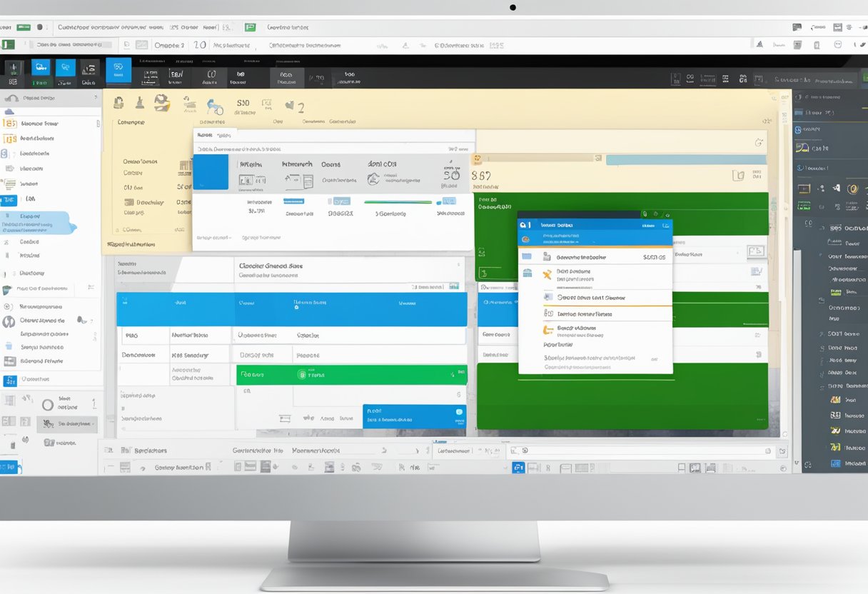Click the yellow ring icon in dark right panel
The image size is (868, 594).
tap(852, 189)
